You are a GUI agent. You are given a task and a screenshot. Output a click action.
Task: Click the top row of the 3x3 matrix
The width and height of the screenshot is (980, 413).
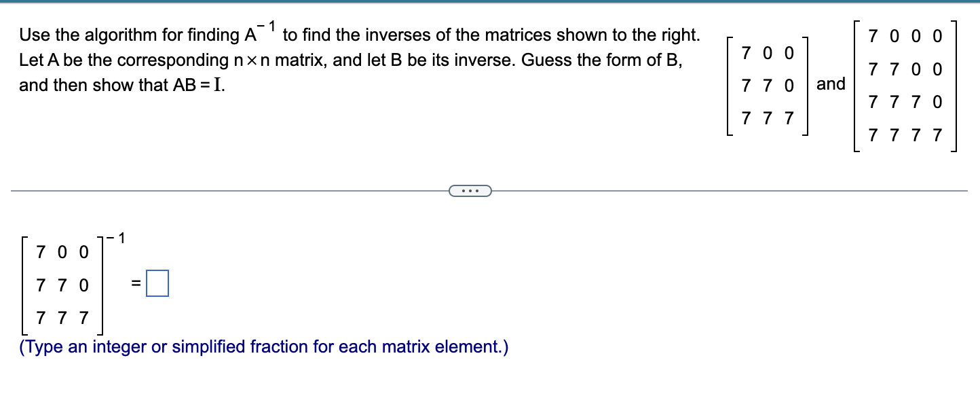[767, 52]
